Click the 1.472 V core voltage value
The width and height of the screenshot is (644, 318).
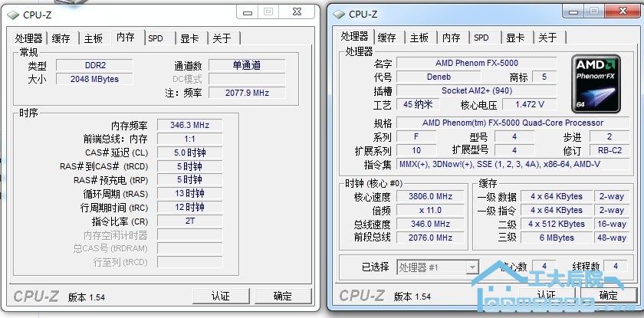coord(530,104)
